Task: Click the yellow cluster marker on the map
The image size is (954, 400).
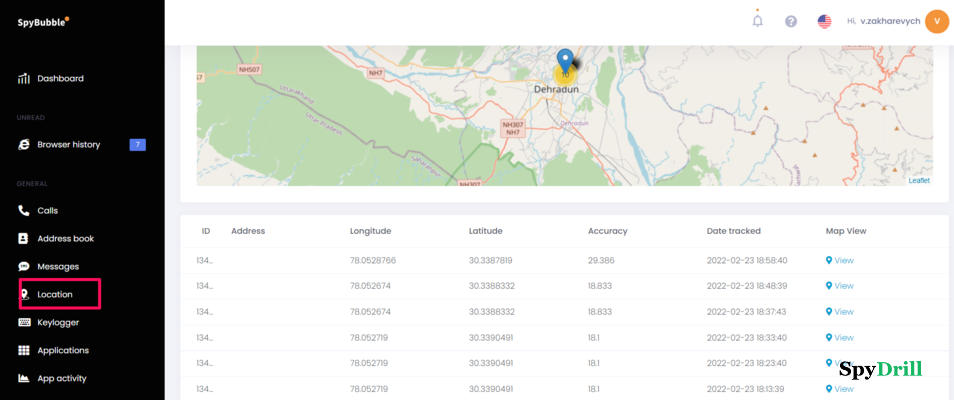Action: click(x=565, y=75)
